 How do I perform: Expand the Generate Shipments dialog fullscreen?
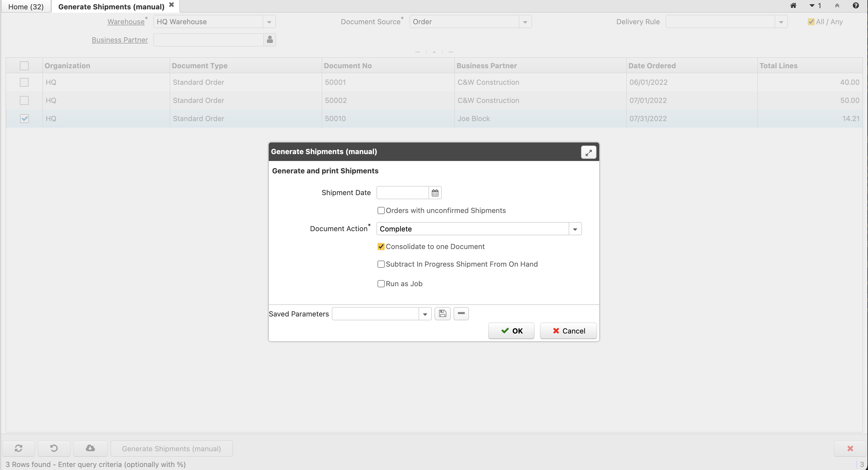(588, 152)
